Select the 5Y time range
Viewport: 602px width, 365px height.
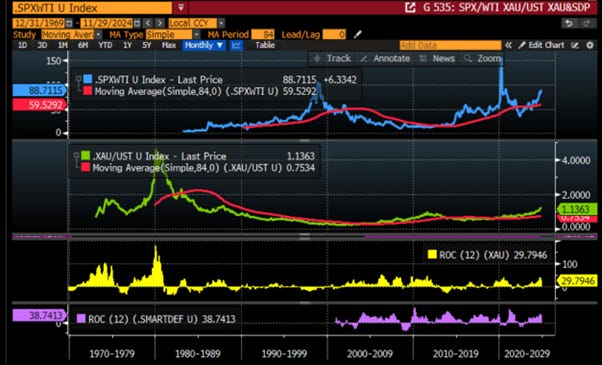(x=147, y=45)
